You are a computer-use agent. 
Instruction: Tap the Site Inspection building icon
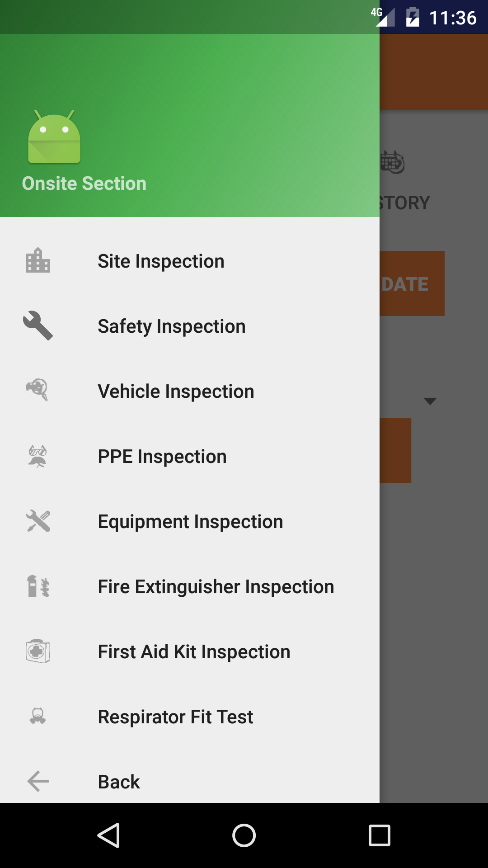(38, 261)
